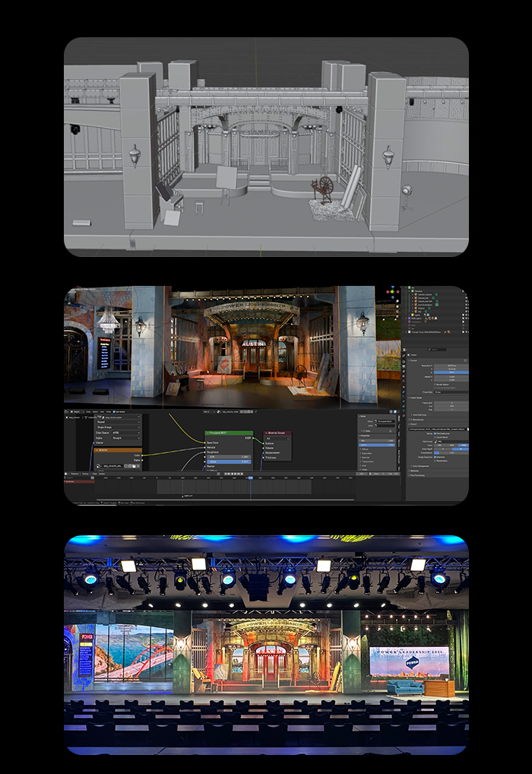Toggle the Placeholders checkbox

tap(435, 461)
